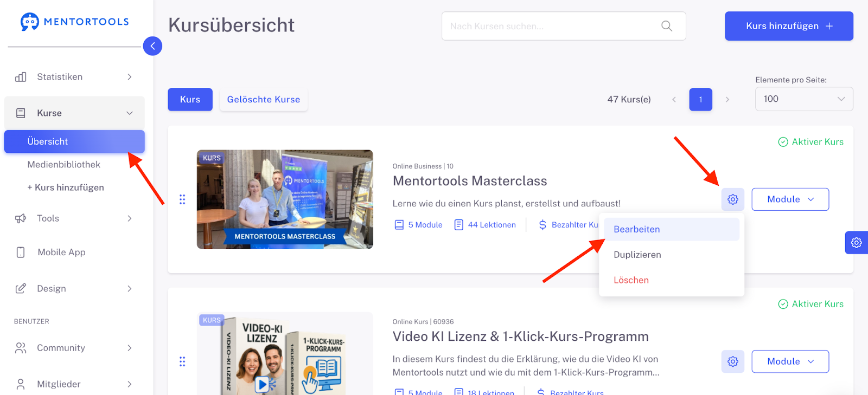The width and height of the screenshot is (868, 395).
Task: Click the Online Business | 10 category label
Action: click(x=423, y=166)
